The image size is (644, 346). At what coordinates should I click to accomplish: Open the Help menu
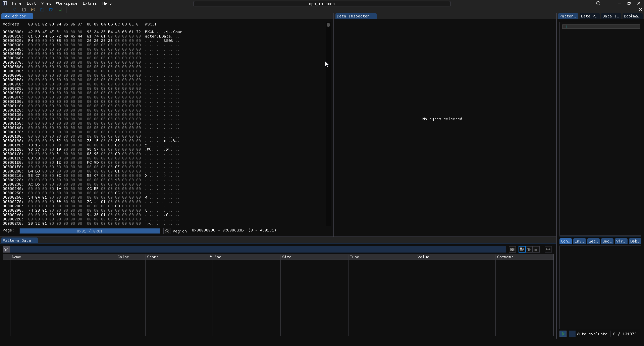tap(107, 3)
